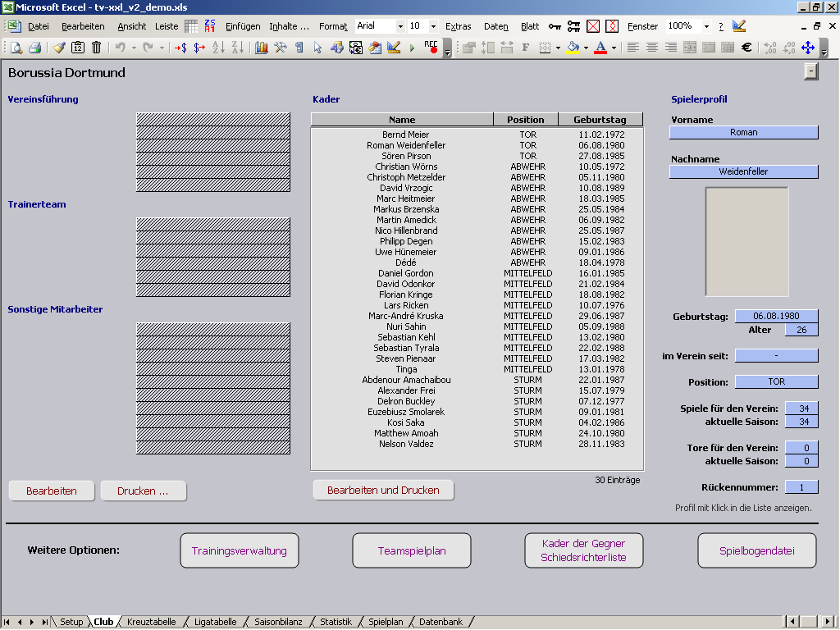Apply center text alignment icon

652,48
